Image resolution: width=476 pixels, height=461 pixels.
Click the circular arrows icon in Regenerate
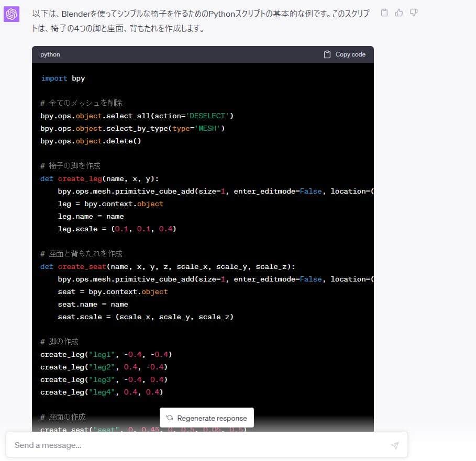[x=169, y=418]
